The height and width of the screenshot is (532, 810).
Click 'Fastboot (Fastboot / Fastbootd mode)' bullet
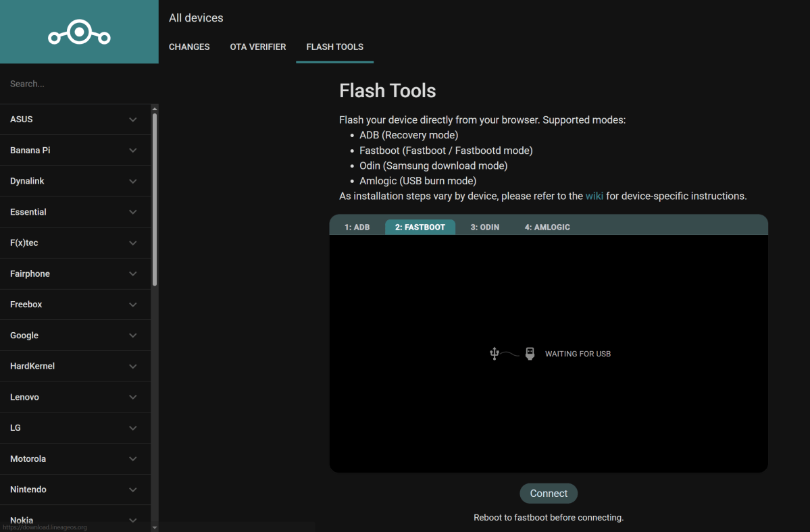[x=446, y=151]
